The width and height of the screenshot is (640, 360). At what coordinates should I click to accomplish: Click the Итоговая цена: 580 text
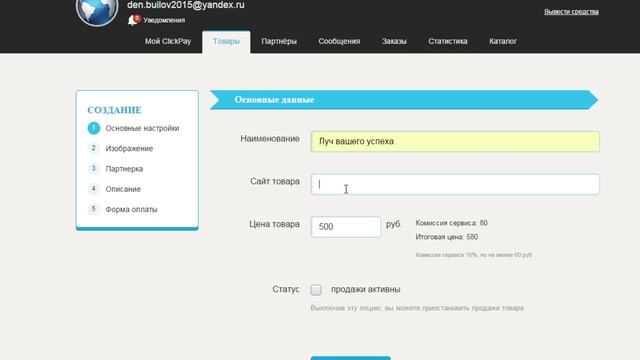point(447,237)
